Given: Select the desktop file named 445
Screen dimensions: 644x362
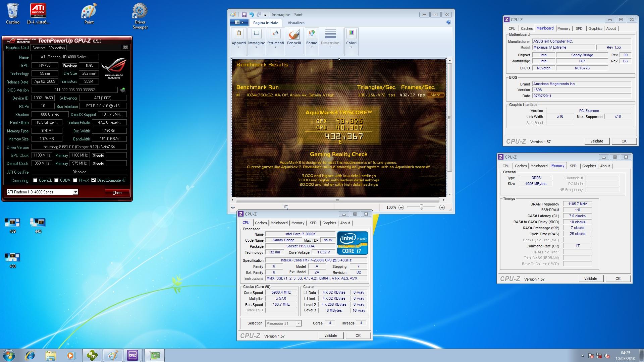Looking at the screenshot, I should [x=38, y=225].
